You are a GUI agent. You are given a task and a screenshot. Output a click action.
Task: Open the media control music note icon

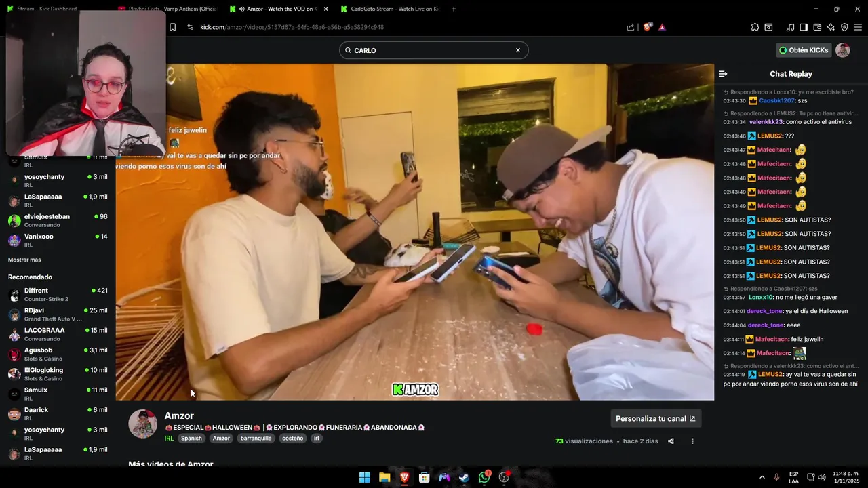point(790,27)
